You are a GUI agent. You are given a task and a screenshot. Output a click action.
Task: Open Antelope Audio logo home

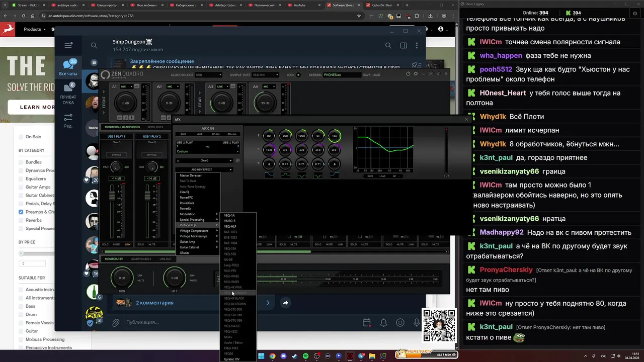(9, 29)
